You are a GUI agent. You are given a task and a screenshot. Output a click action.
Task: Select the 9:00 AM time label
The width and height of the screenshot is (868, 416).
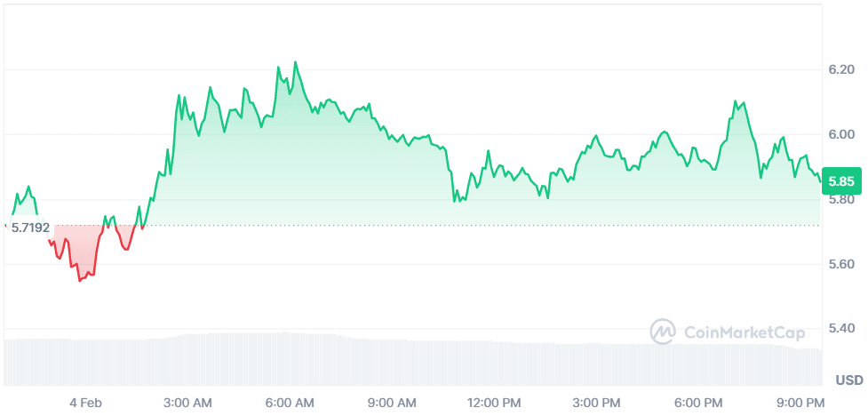(392, 403)
